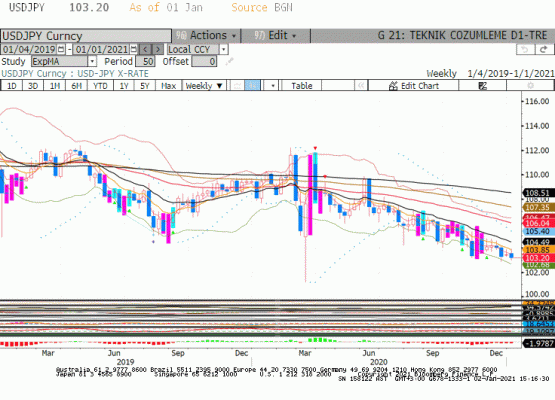
Task: Shift date range forward with right arrow
Action: (158, 49)
